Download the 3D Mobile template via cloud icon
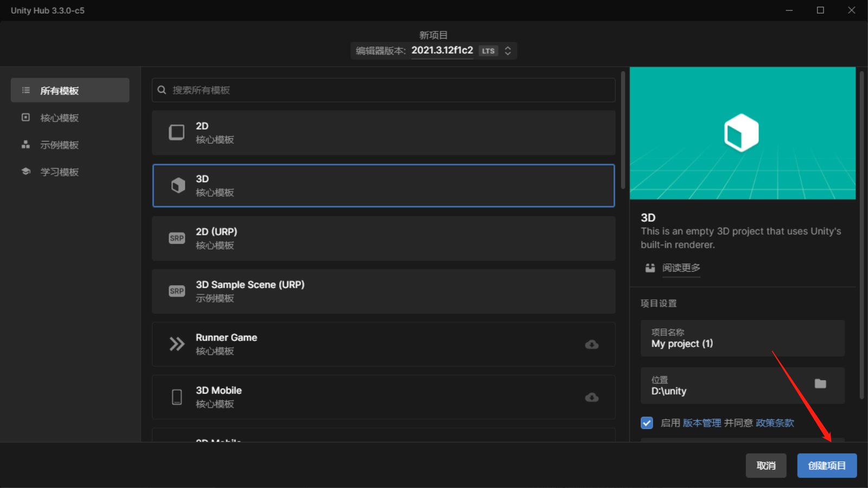This screenshot has height=488, width=868. 592,397
